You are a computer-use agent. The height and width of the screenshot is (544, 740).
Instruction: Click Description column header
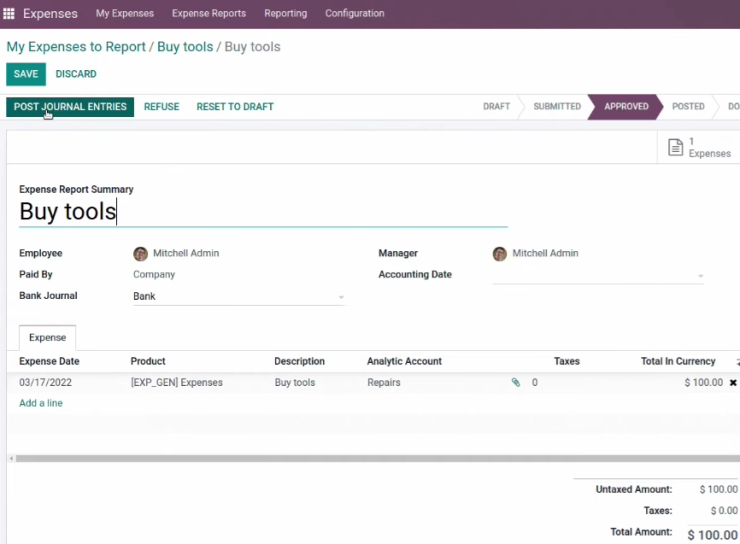[299, 361]
